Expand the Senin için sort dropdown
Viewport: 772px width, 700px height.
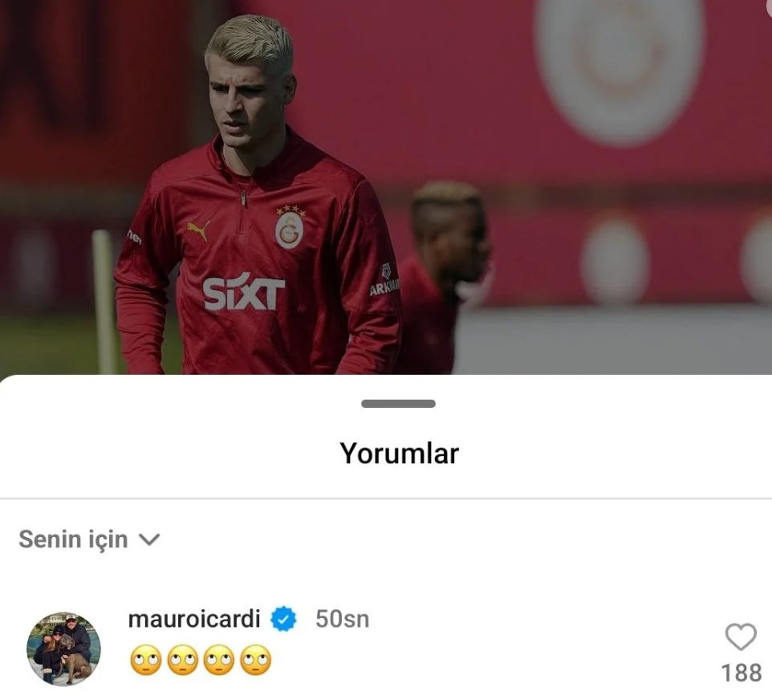[x=90, y=539]
